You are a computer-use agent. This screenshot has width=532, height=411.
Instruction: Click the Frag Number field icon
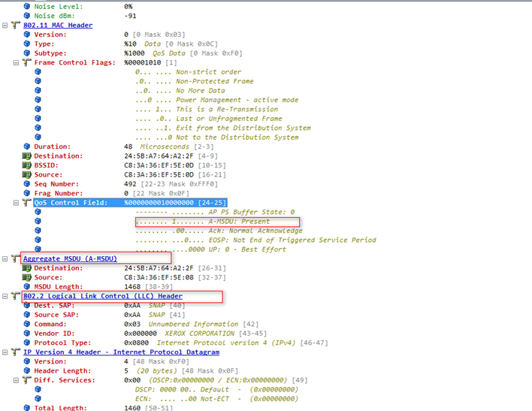[x=27, y=193]
